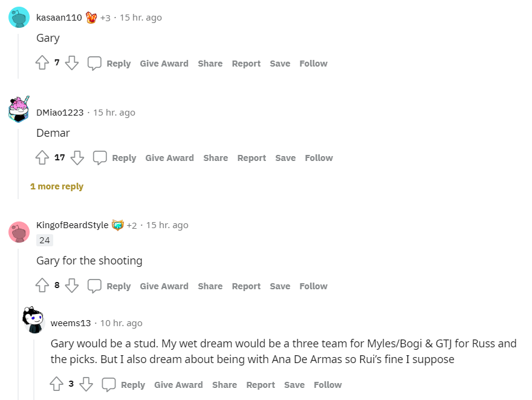Open kasaan110's avatar profile
Viewport: 532px width, 400px height.
click(19, 18)
